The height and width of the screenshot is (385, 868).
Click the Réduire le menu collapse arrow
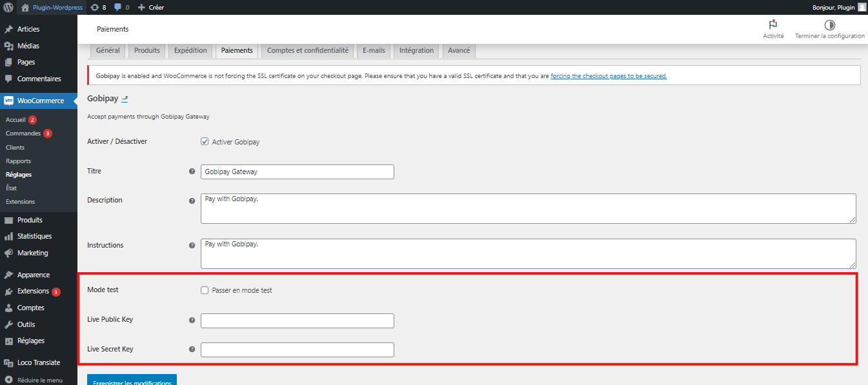point(9,380)
